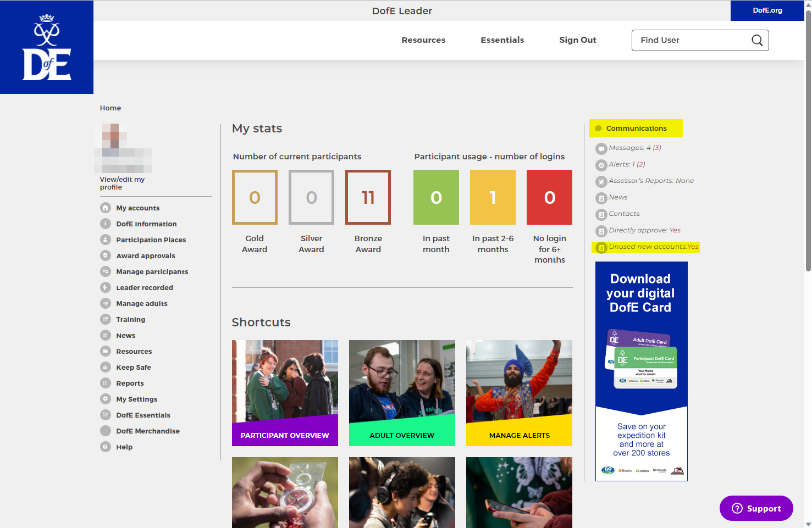812x528 pixels.
Task: Click the Contacts icon
Action: coord(601,215)
